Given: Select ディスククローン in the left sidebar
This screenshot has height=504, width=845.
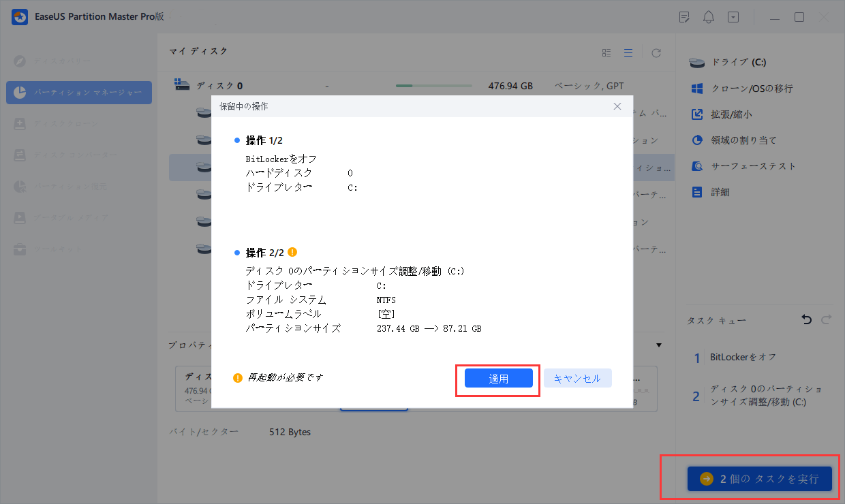Looking at the screenshot, I should click(78, 123).
